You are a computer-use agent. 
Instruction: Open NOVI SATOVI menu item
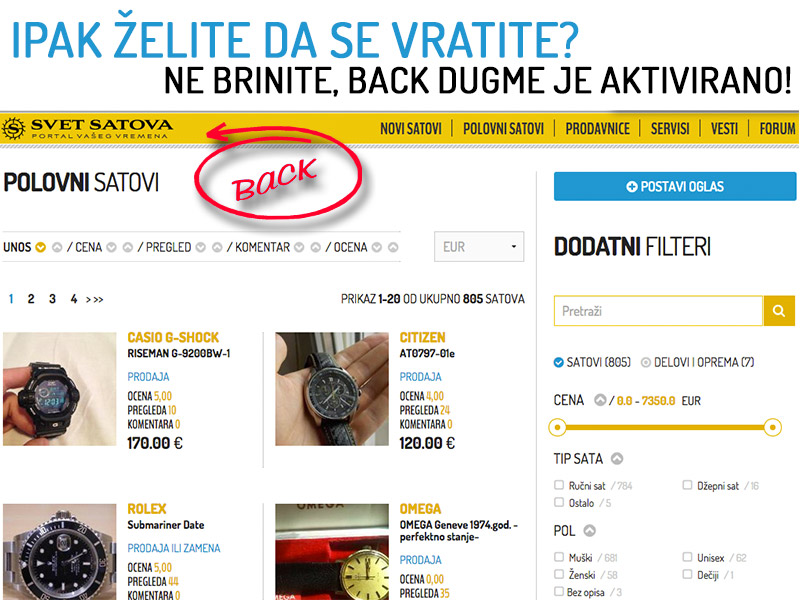pyautogui.click(x=411, y=129)
